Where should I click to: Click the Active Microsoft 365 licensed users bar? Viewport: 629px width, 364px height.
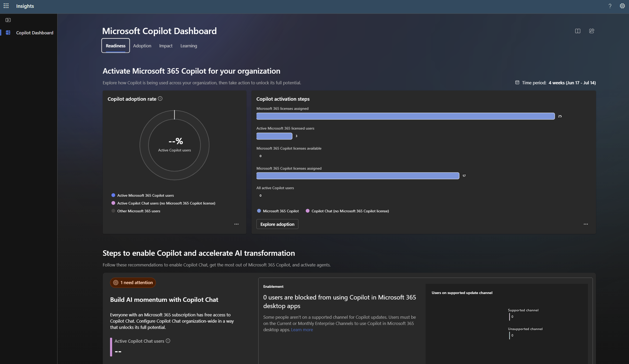coord(274,136)
